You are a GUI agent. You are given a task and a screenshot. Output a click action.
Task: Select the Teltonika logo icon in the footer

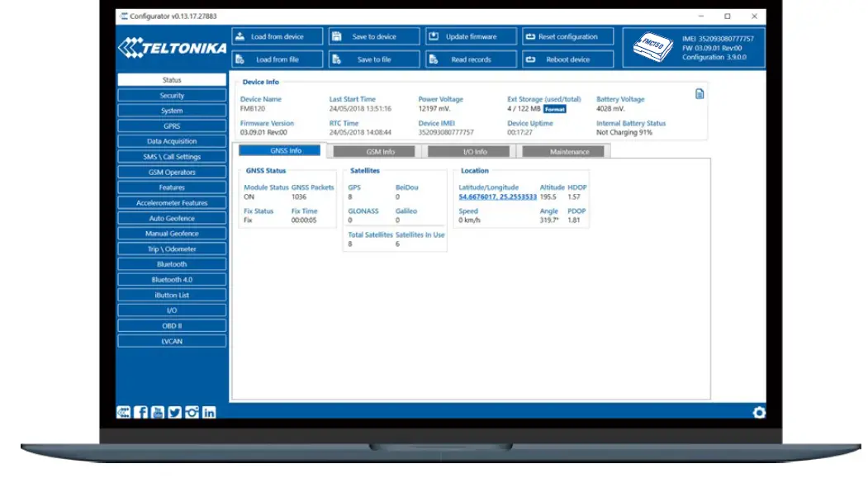coord(124,413)
